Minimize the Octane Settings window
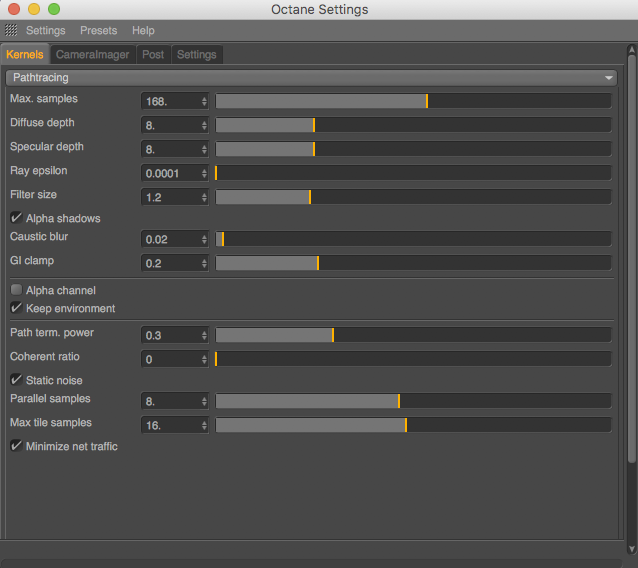The image size is (638, 568). click(34, 9)
